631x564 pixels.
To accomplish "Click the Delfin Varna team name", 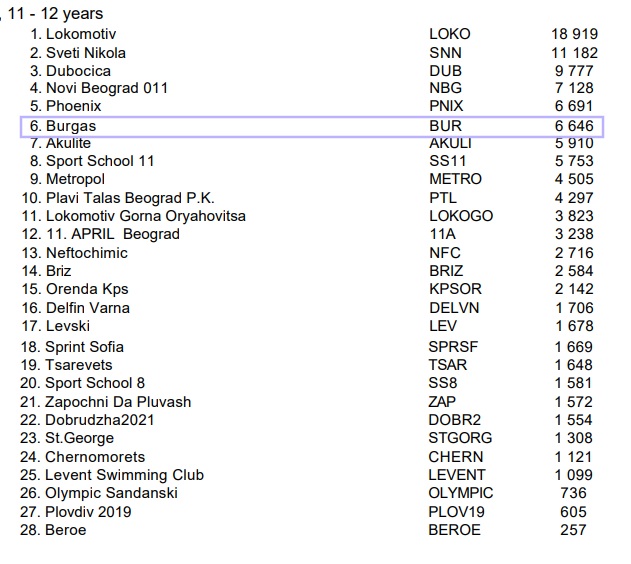I will (88, 308).
